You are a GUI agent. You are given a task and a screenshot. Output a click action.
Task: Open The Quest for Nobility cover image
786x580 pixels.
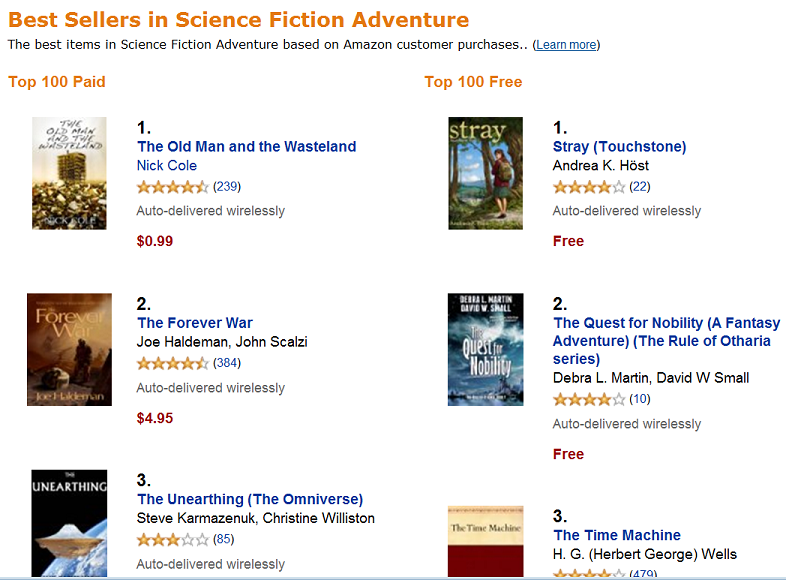pyautogui.click(x=485, y=349)
